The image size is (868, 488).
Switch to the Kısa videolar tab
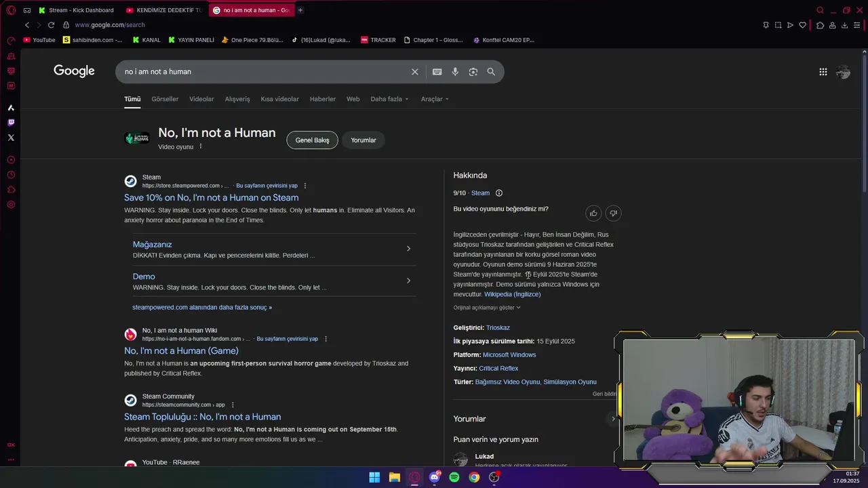click(x=279, y=99)
